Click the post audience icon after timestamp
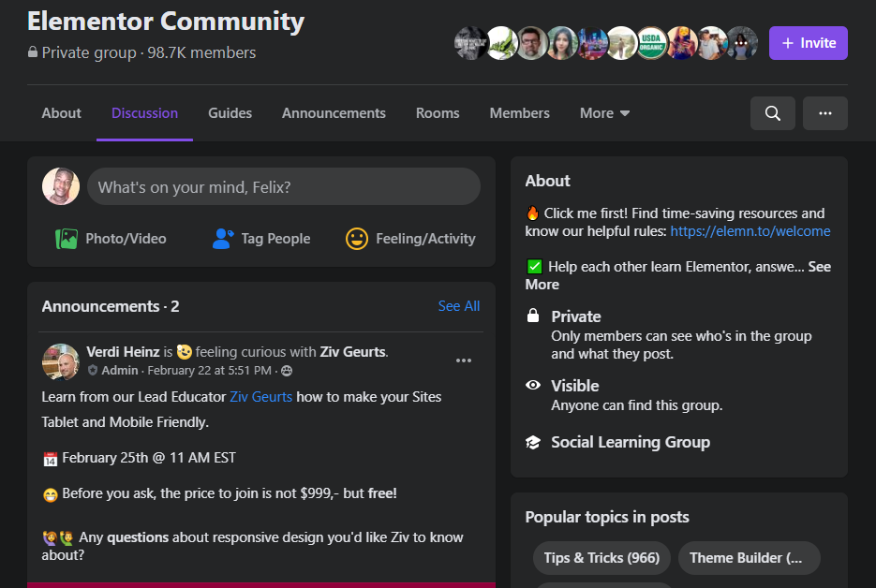 tap(287, 371)
